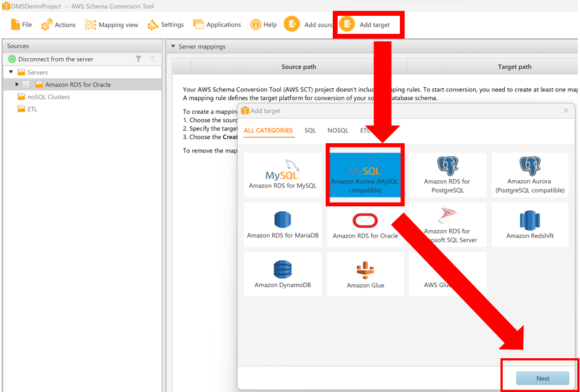Collapse the Server mappings section
Image resolution: width=580 pixels, height=392 pixels.
(173, 47)
